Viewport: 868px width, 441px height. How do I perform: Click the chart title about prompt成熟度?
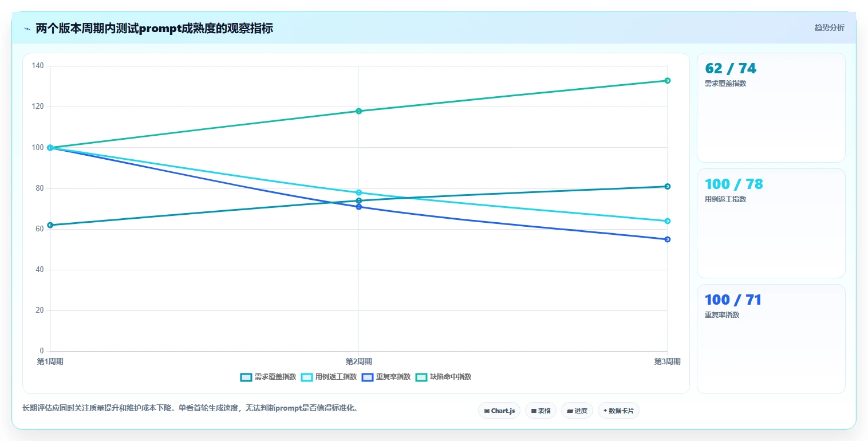click(x=155, y=28)
